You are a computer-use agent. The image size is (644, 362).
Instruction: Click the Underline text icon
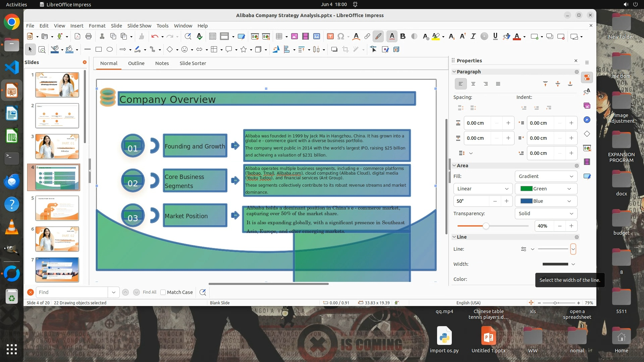(495, 37)
